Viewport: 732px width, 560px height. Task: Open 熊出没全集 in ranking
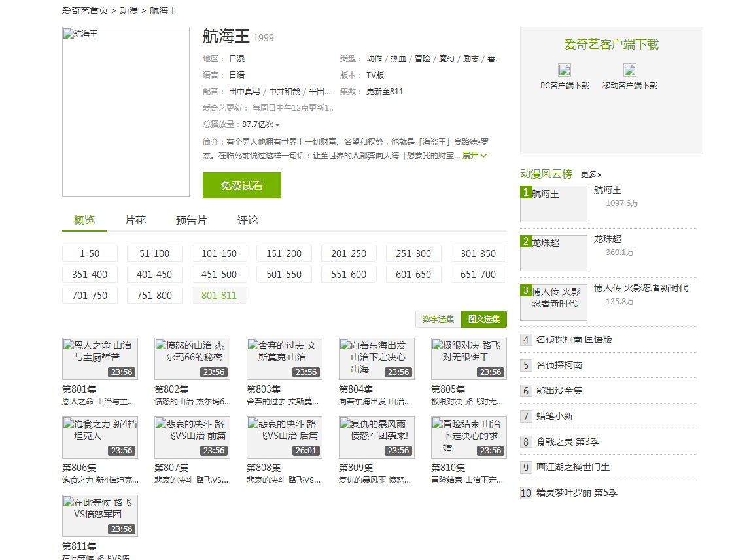pyautogui.click(x=559, y=391)
